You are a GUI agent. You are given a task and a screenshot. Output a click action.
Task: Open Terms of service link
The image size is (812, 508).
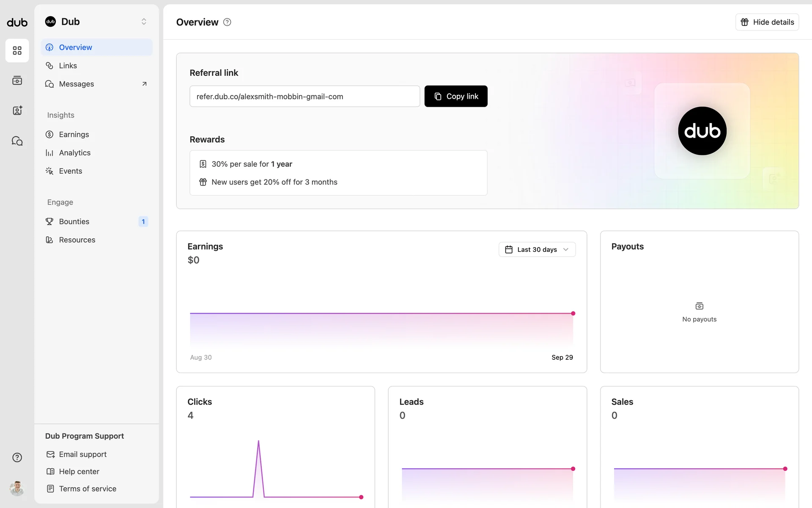click(x=87, y=489)
